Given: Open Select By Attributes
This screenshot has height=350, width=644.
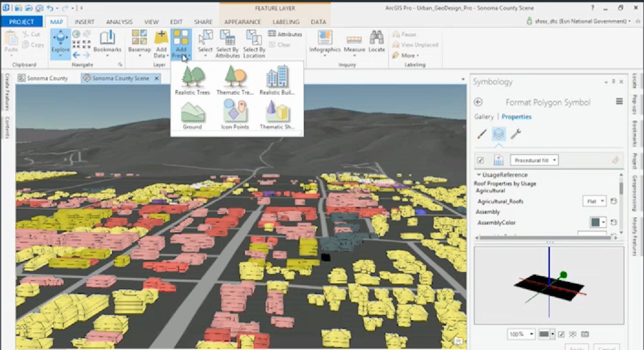Looking at the screenshot, I should (227, 43).
